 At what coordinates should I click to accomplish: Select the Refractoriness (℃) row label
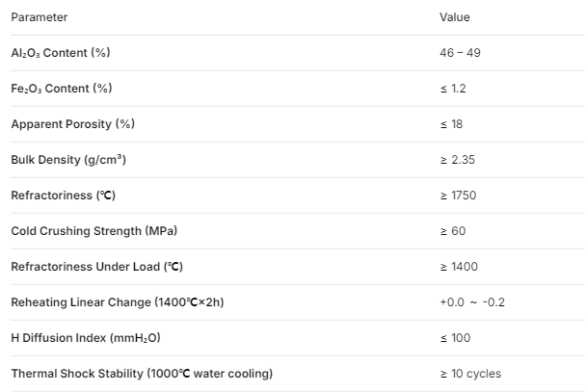point(63,196)
